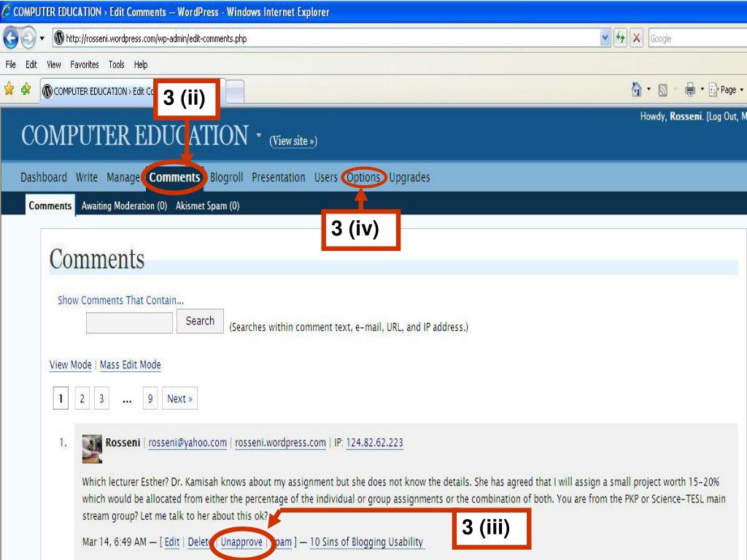Click the WordPress icon in address bar
The width and height of the screenshot is (747, 560).
point(58,38)
